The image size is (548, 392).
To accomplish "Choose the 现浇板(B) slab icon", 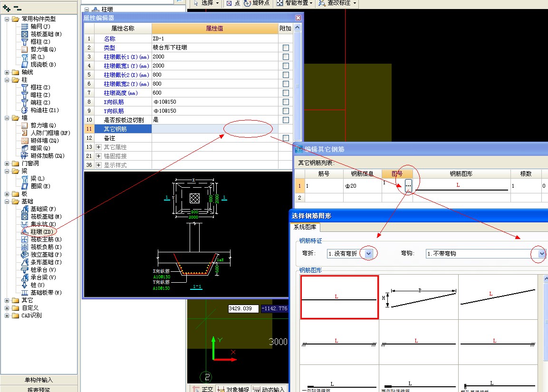I will [24, 65].
